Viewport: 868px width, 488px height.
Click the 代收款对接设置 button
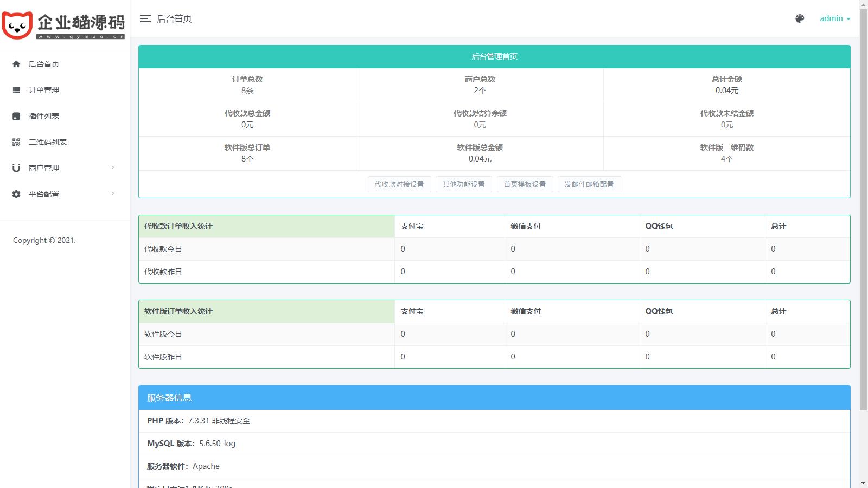point(399,184)
